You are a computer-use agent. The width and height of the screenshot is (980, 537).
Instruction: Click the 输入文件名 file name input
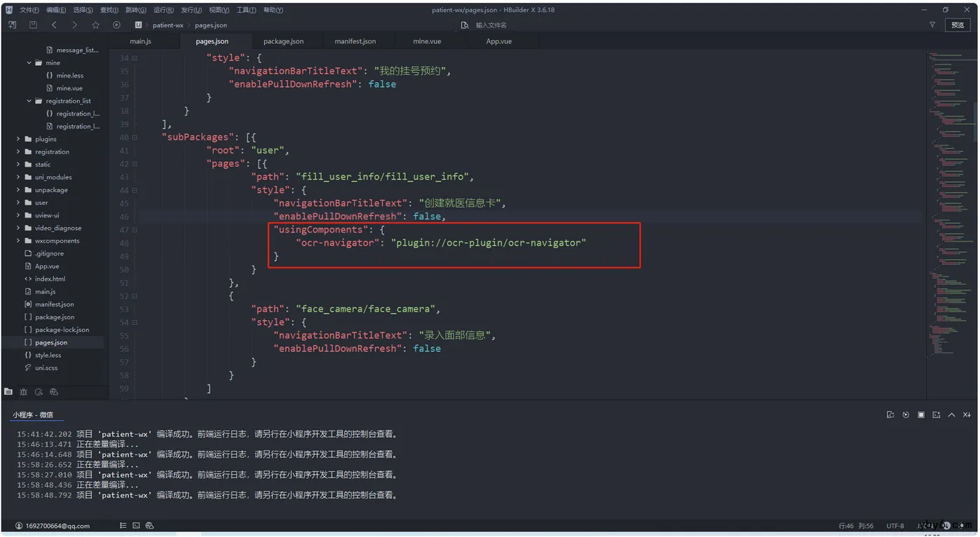[x=491, y=25]
